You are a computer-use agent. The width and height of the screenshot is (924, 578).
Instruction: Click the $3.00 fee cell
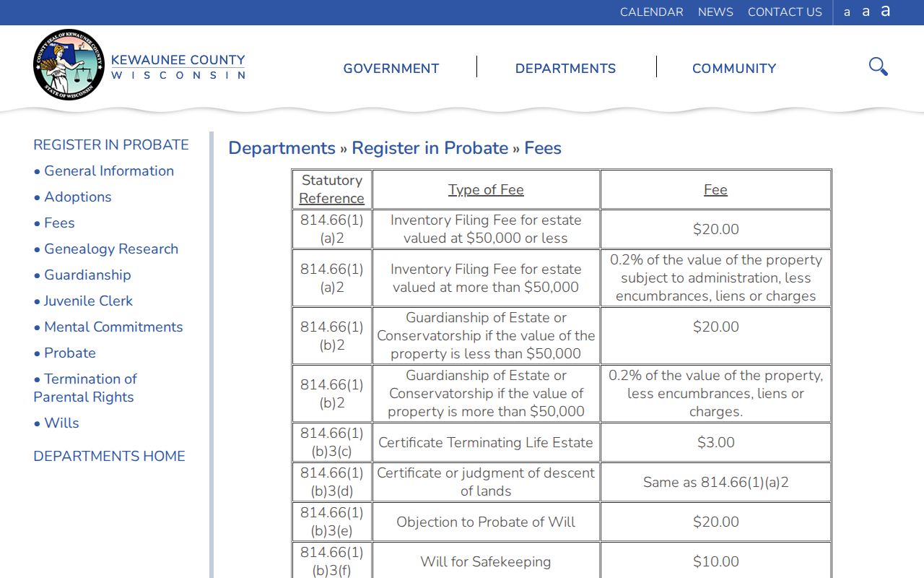[x=715, y=442]
